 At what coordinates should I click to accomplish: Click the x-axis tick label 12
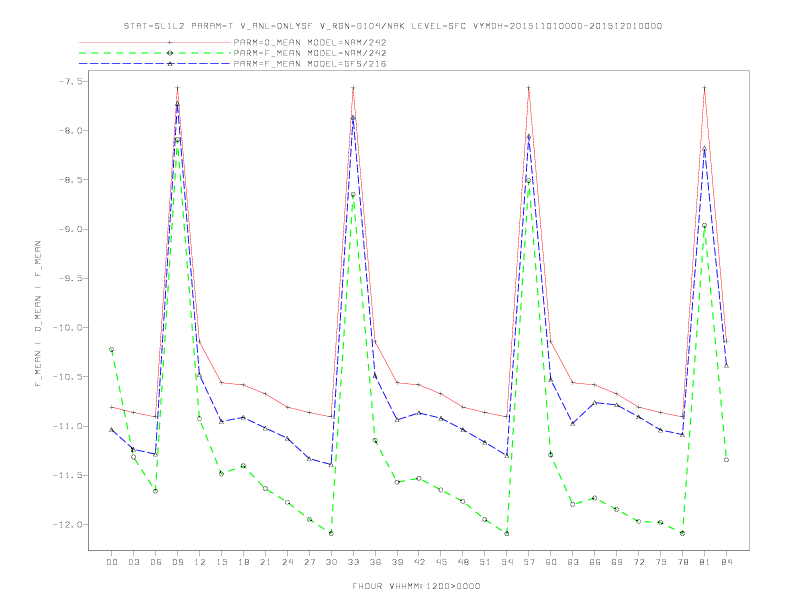(200, 562)
